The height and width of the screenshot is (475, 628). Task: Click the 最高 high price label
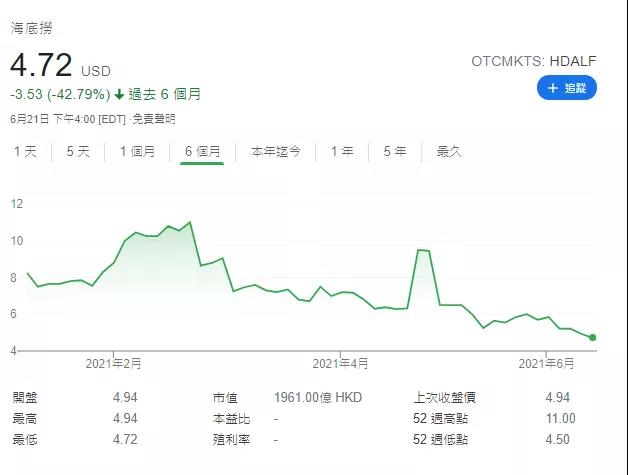click(25, 419)
